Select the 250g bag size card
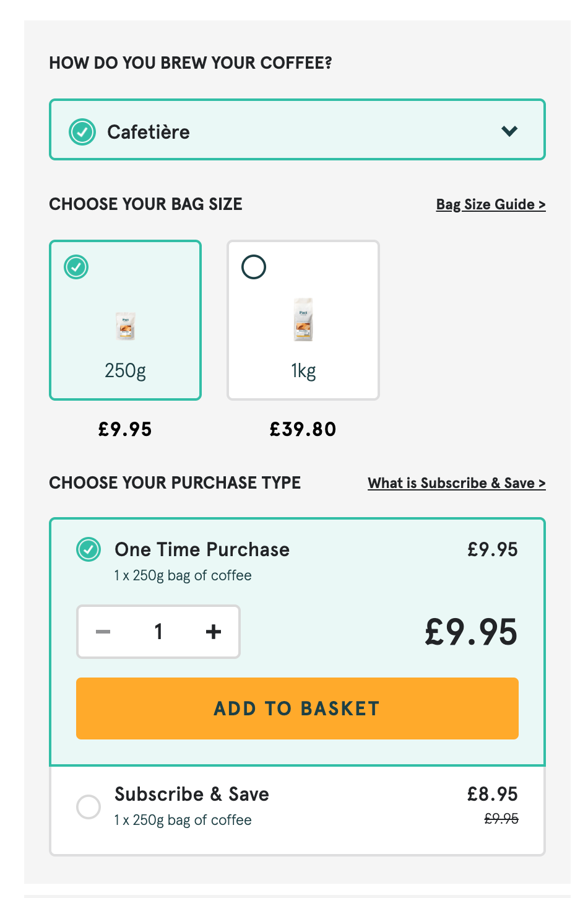This screenshot has height=898, width=588. 125,320
